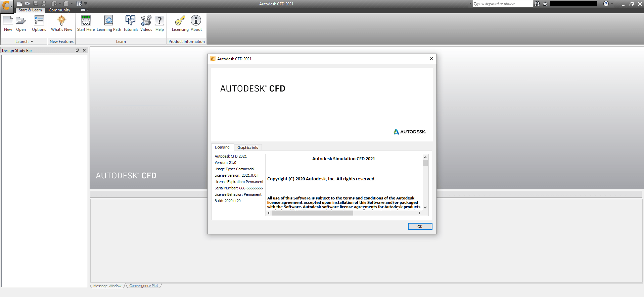Click the quick access Save As icon
Screen dimensions: 644x297
coord(44,4)
